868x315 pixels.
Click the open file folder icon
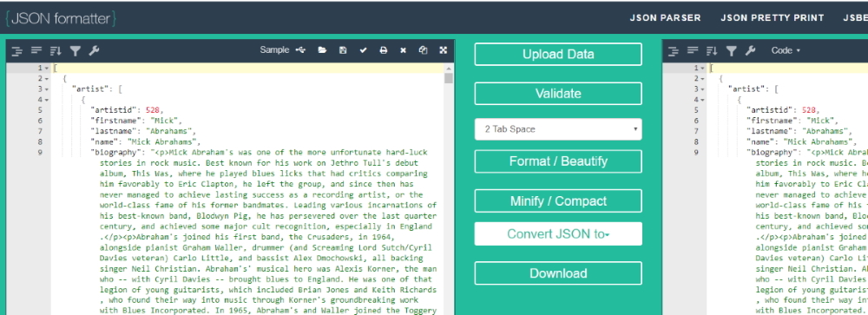(x=322, y=50)
